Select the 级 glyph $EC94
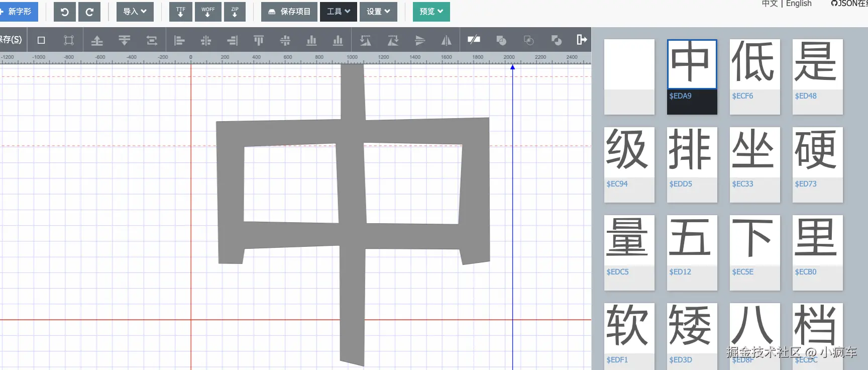Viewport: 868px width, 370px height. [x=629, y=165]
